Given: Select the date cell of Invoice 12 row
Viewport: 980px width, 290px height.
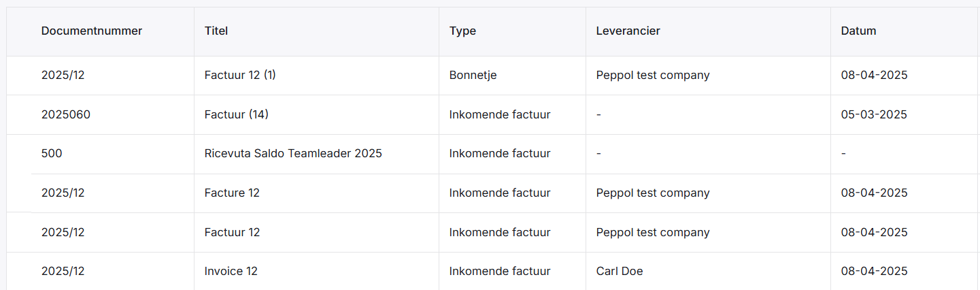Looking at the screenshot, I should [875, 271].
